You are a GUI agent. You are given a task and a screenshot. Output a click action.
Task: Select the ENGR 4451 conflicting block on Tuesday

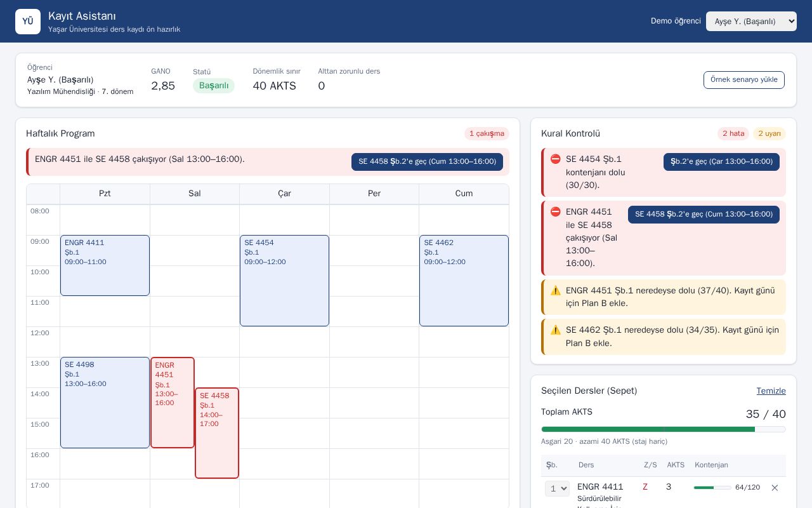click(x=173, y=403)
